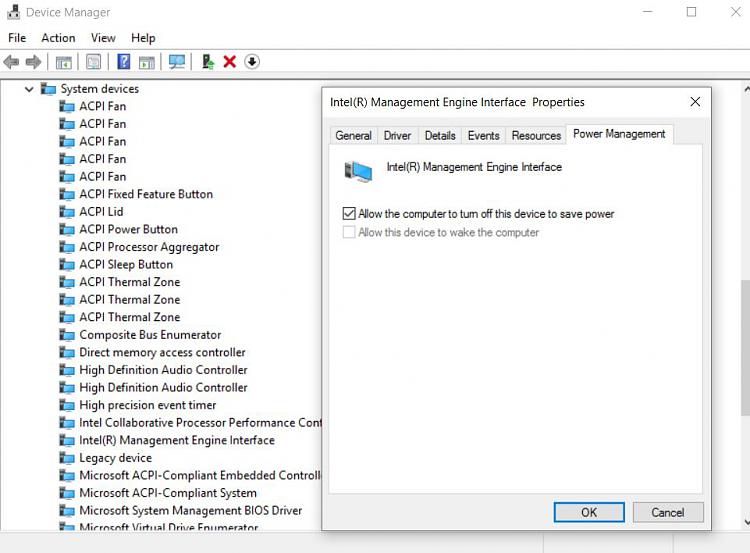This screenshot has height=553, width=750.
Task: Click the System devices category icon
Action: 48,88
